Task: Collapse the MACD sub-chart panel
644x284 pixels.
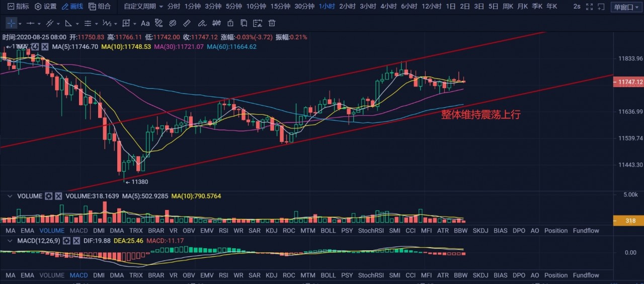Action: pyautogui.click(x=10, y=241)
